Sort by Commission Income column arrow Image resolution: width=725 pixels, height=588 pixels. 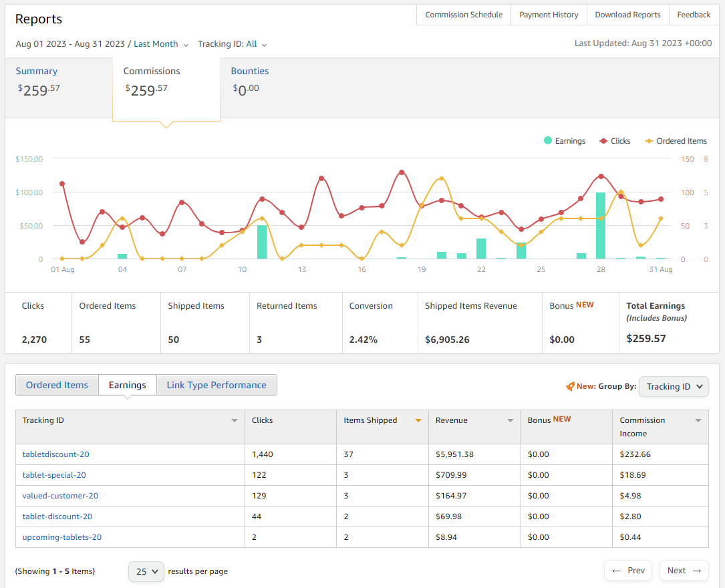pyautogui.click(x=698, y=421)
